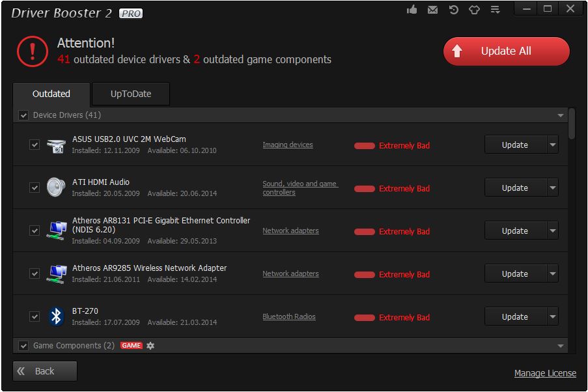
Task: Switch to the UpToDate tab
Action: click(x=131, y=94)
